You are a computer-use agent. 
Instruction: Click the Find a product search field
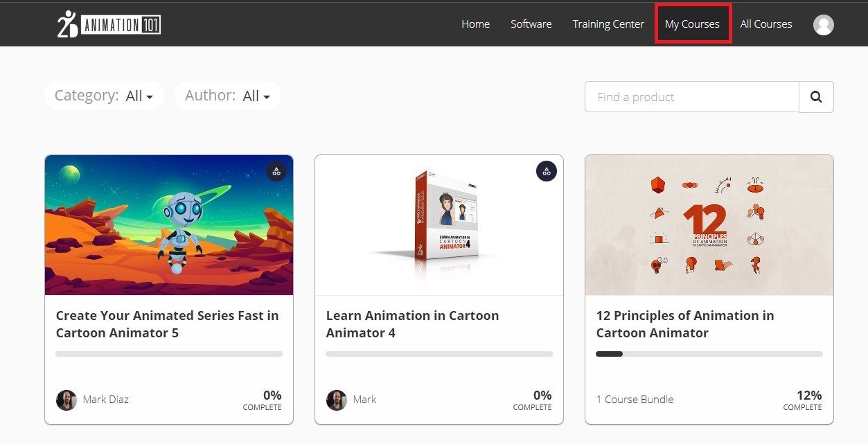[x=691, y=97]
